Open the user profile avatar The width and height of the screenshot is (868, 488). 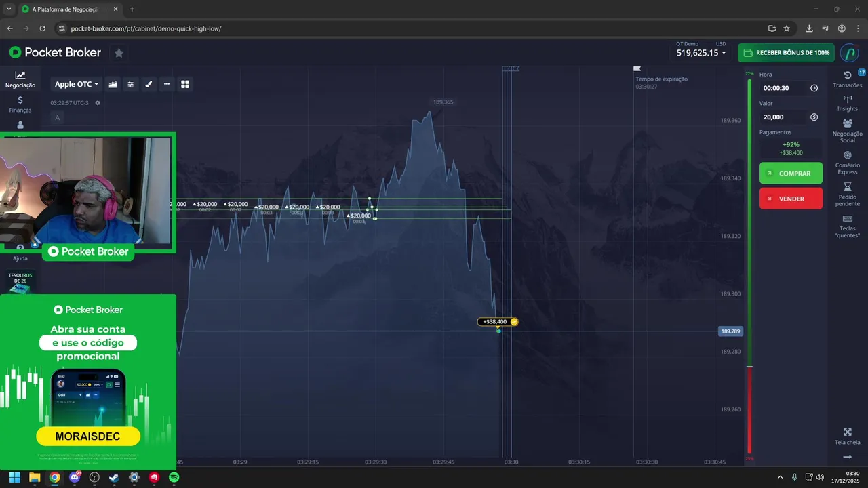pos(849,53)
